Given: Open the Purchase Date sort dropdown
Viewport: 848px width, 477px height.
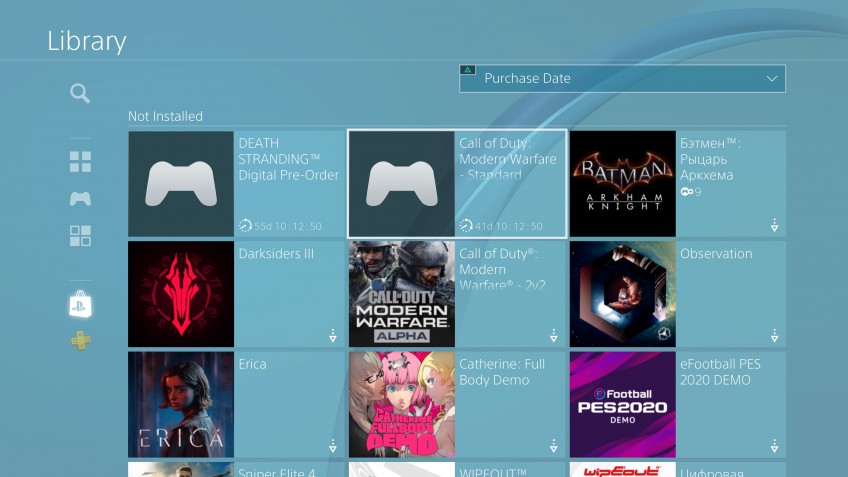Looking at the screenshot, I should pyautogui.click(x=622, y=79).
